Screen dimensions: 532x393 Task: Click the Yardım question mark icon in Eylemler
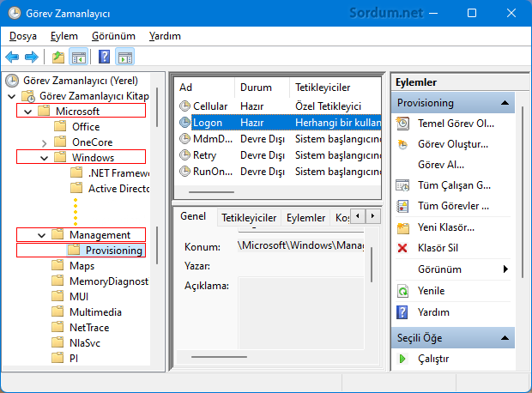(402, 312)
